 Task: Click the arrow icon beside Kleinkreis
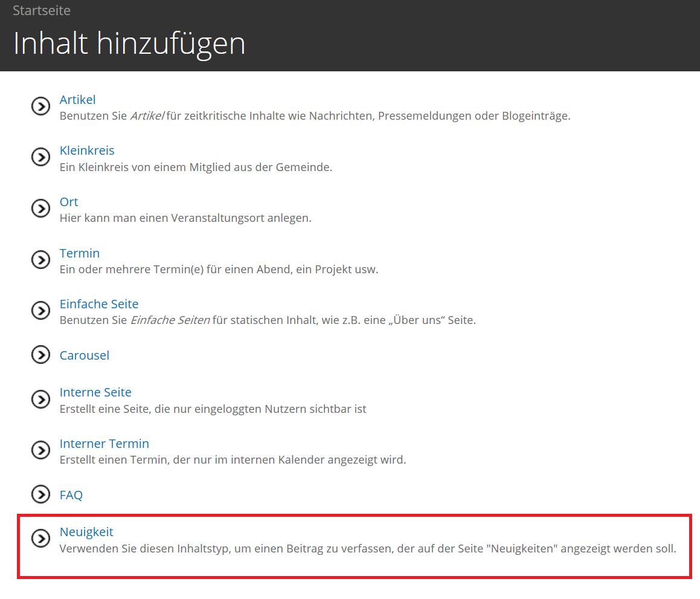tap(40, 157)
